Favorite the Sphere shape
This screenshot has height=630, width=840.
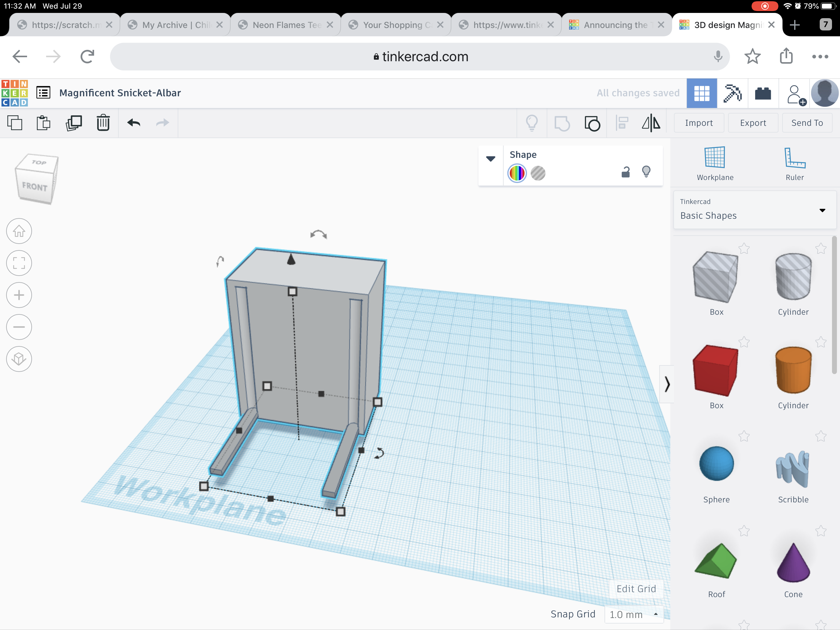(x=744, y=436)
